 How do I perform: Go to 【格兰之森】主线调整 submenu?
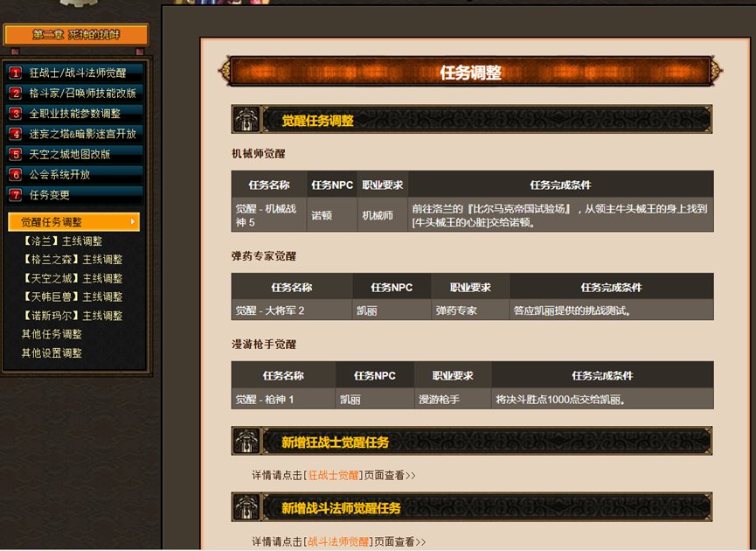tap(72, 260)
